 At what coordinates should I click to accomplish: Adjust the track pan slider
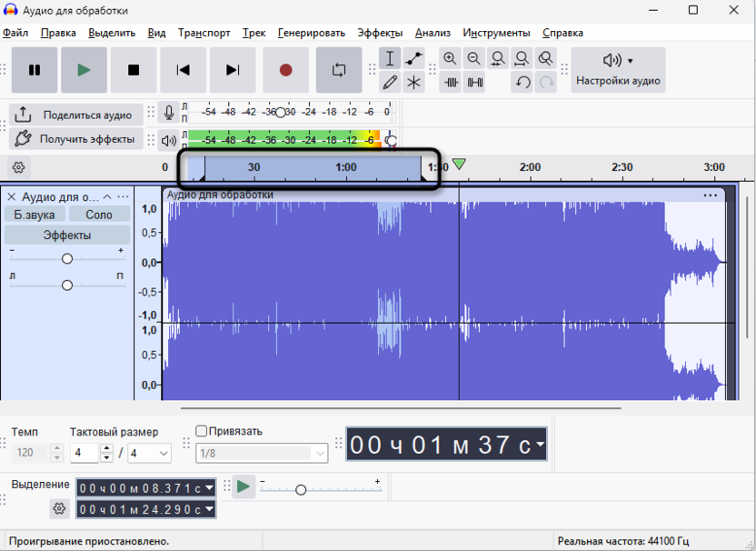pos(67,285)
